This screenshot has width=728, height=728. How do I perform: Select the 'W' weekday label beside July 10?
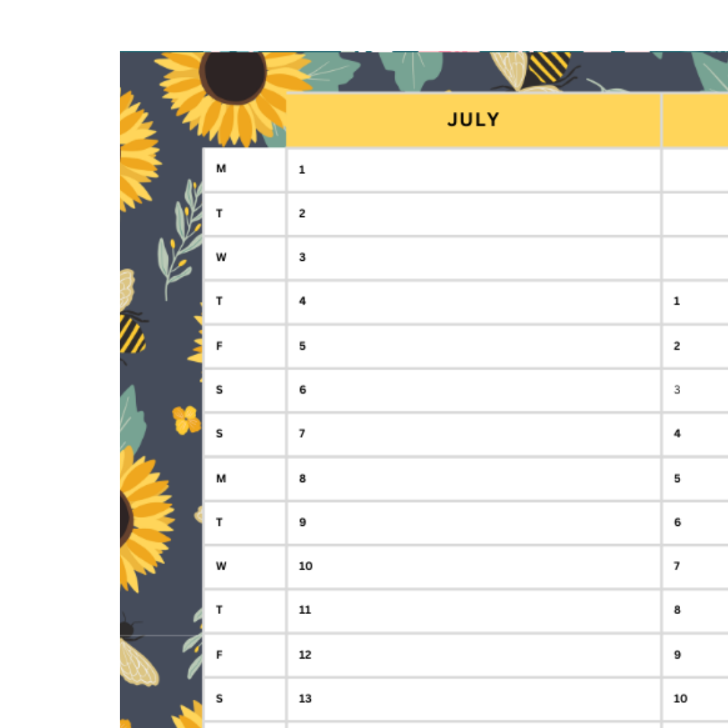(x=221, y=566)
